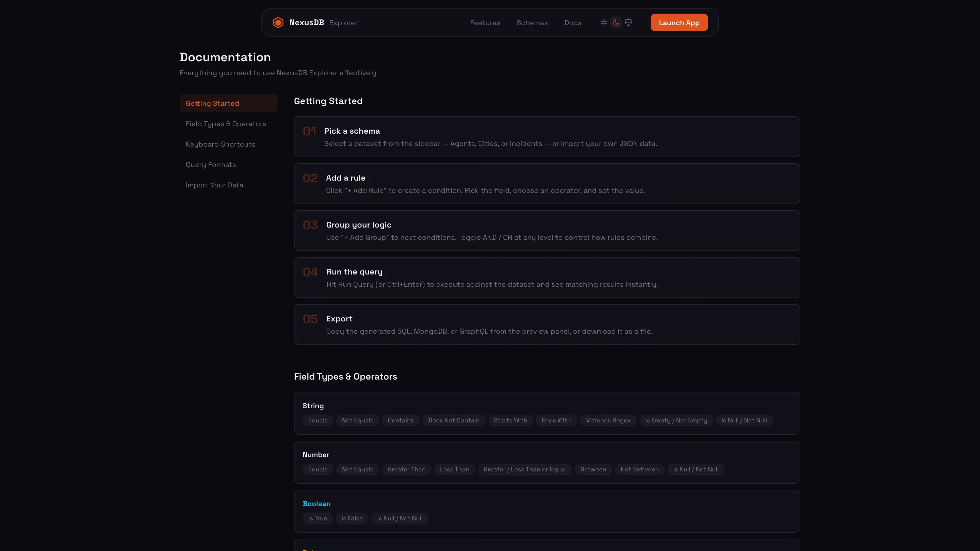Click 'Is Null / Not Null' in Boolean card
The height and width of the screenshot is (551, 980).
coord(400,518)
